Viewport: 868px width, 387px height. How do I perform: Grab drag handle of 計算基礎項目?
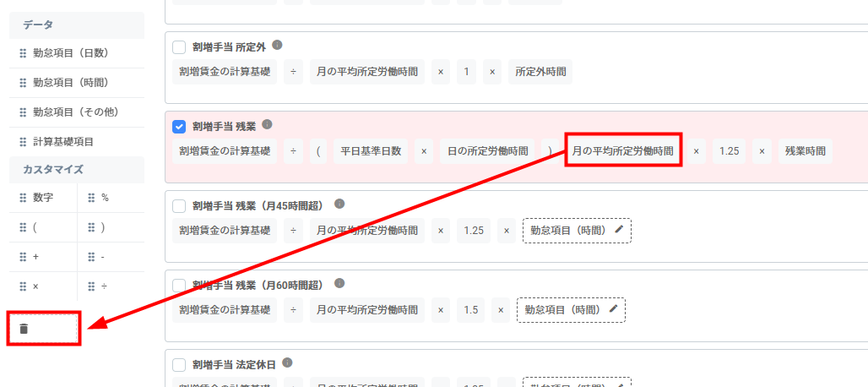point(24,142)
